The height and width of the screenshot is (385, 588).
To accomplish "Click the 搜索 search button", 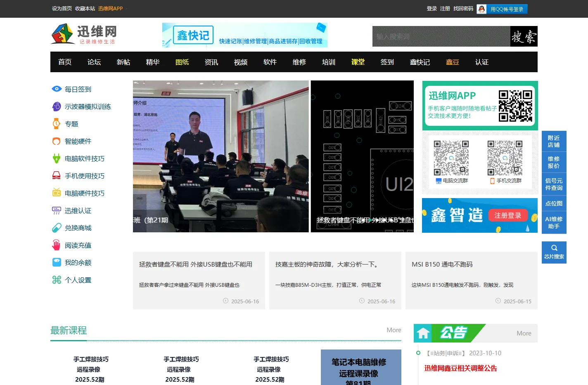I will point(524,36).
